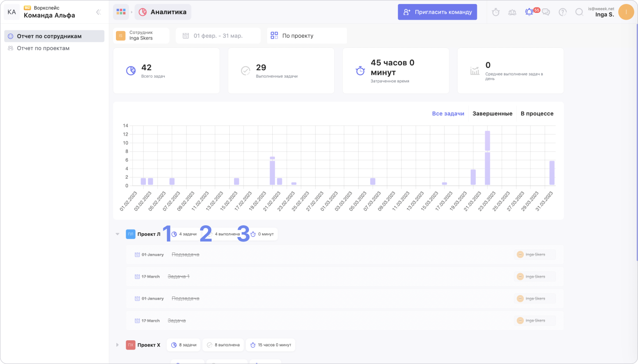Click the tallest chart bar on 23.03.2023

pyautogui.click(x=487, y=158)
